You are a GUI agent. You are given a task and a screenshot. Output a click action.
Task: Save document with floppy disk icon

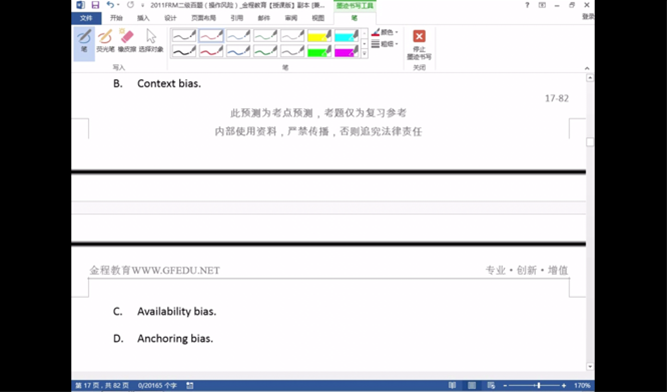point(95,5)
